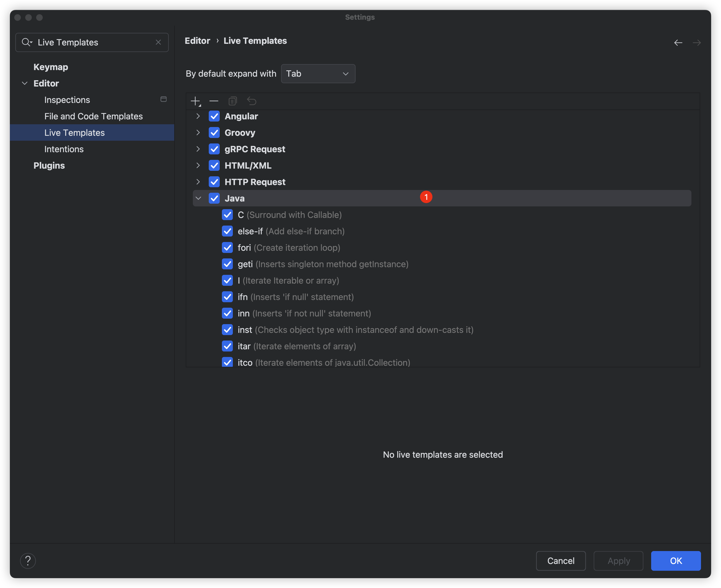Image resolution: width=721 pixels, height=588 pixels.
Task: Open the Inspections settings page
Action: [x=67, y=100]
